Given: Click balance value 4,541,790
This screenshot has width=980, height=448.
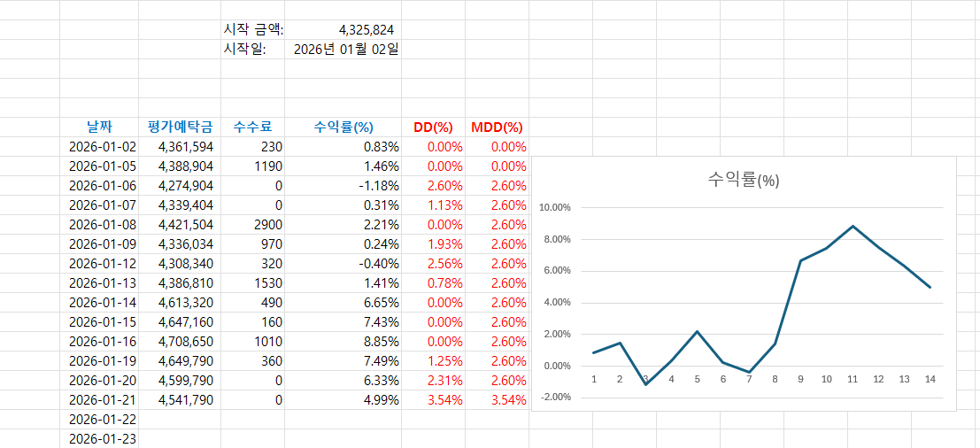Looking at the screenshot, I should click(x=186, y=399).
